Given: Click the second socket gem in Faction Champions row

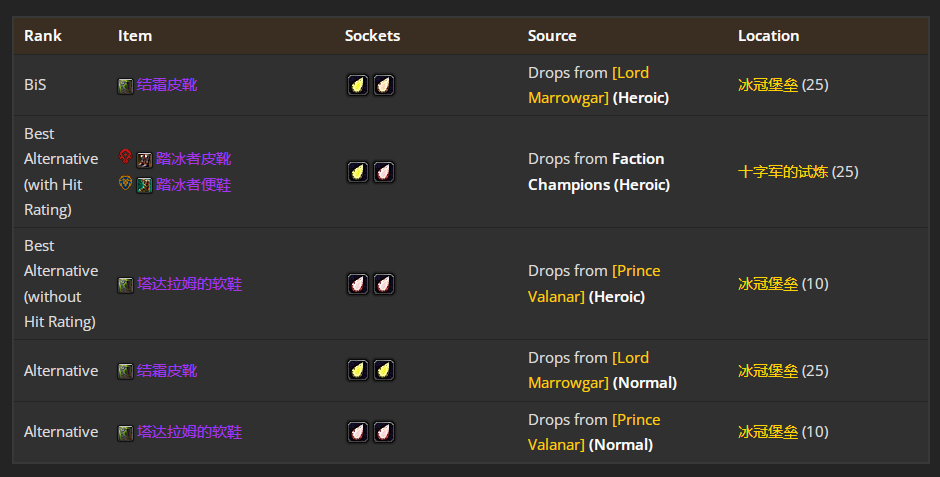Looking at the screenshot, I should pos(384,172).
